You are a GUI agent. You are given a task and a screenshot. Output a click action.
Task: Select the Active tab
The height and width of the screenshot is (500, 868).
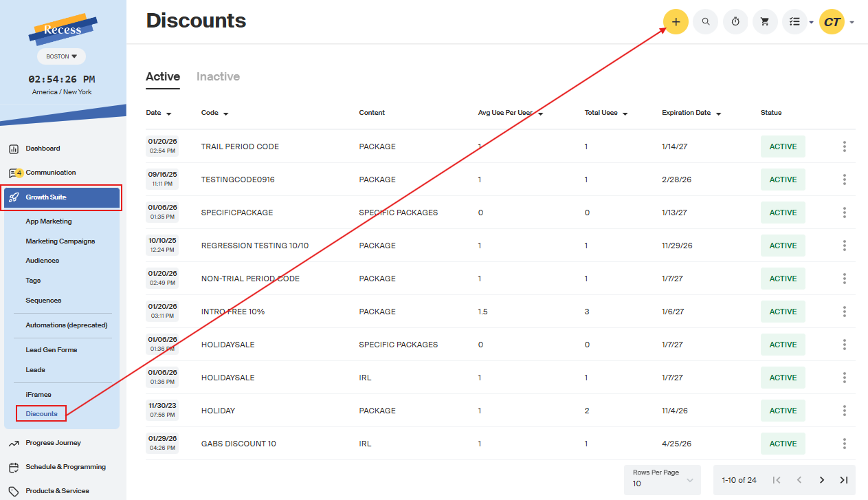click(x=163, y=77)
